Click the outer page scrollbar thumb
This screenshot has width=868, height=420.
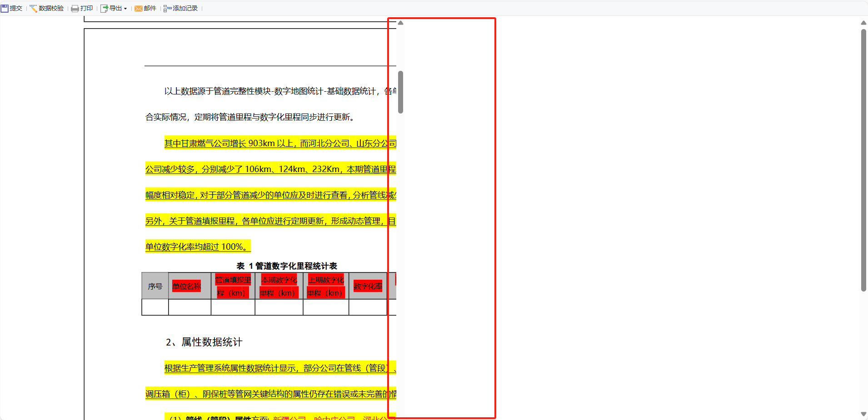(x=863, y=160)
